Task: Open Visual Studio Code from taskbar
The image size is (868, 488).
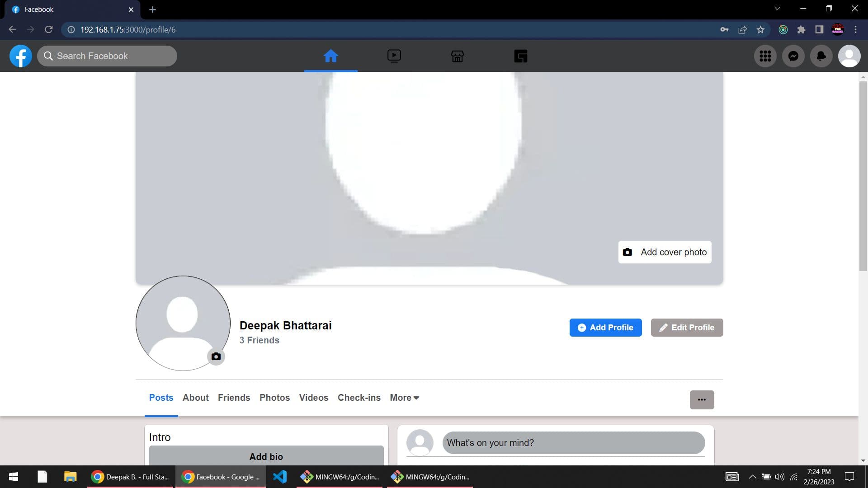Action: coord(280,477)
